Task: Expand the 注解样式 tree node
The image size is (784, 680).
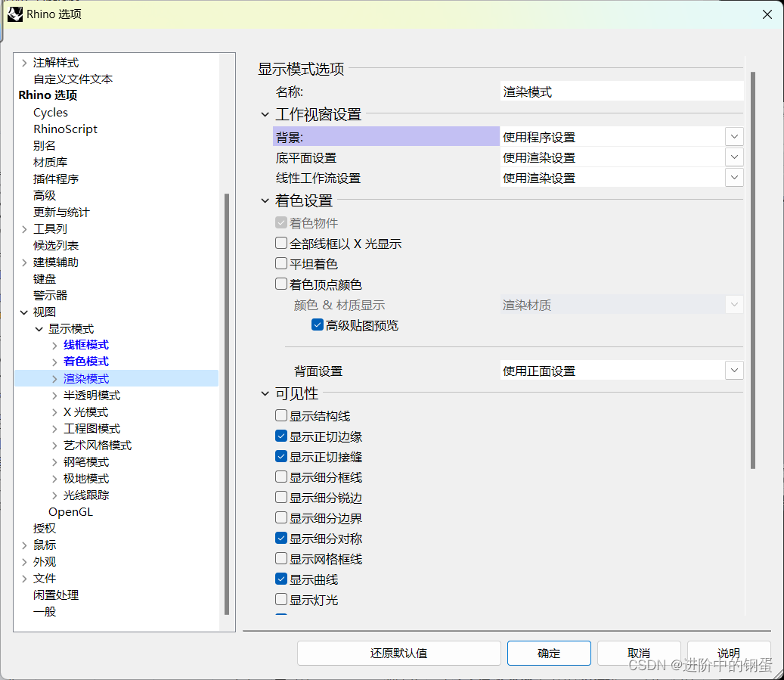Action: tap(24, 63)
